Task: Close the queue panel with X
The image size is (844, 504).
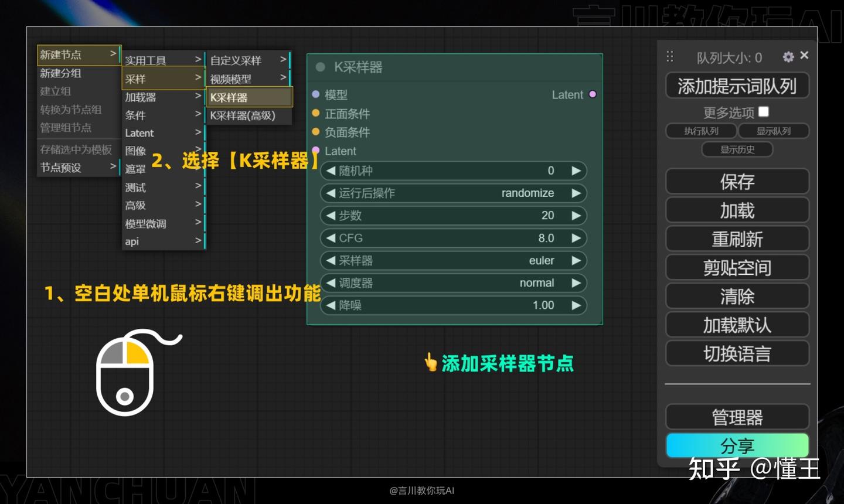Action: pyautogui.click(x=804, y=55)
